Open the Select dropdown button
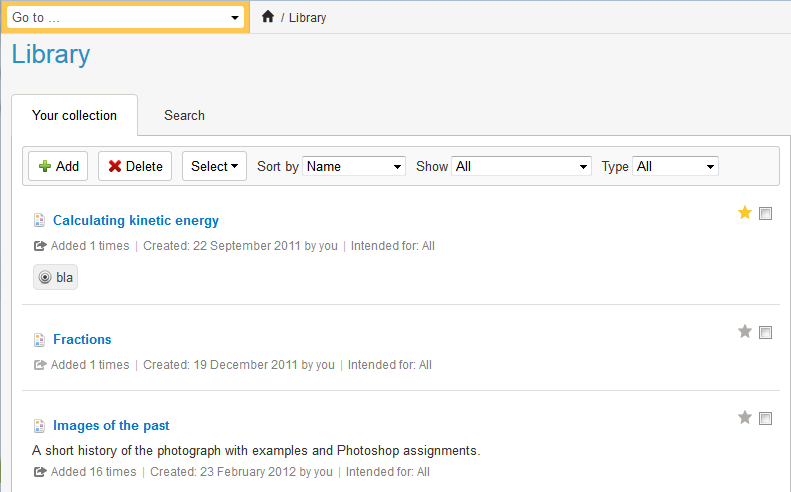This screenshot has height=492, width=791. [214, 166]
